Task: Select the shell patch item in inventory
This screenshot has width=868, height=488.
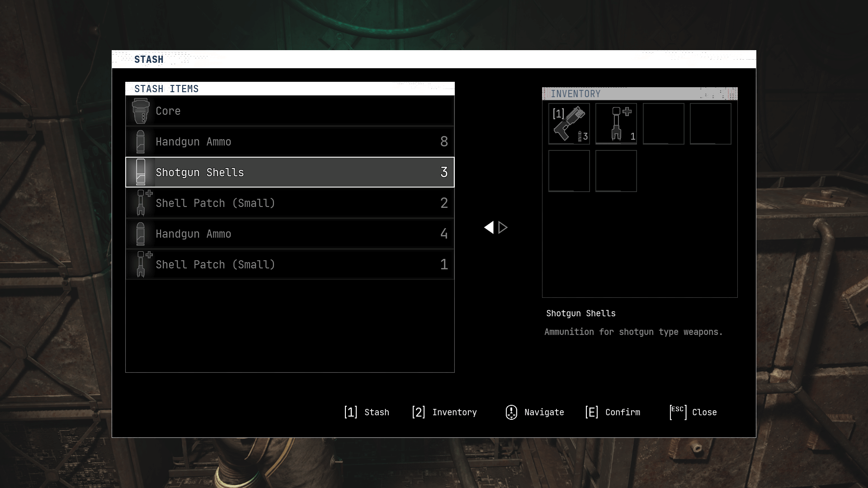Action: click(616, 124)
